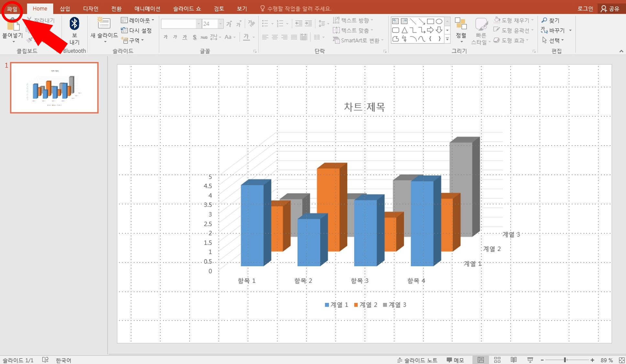Select slide 1 thumbnail in panel
626x364 pixels.
54,88
